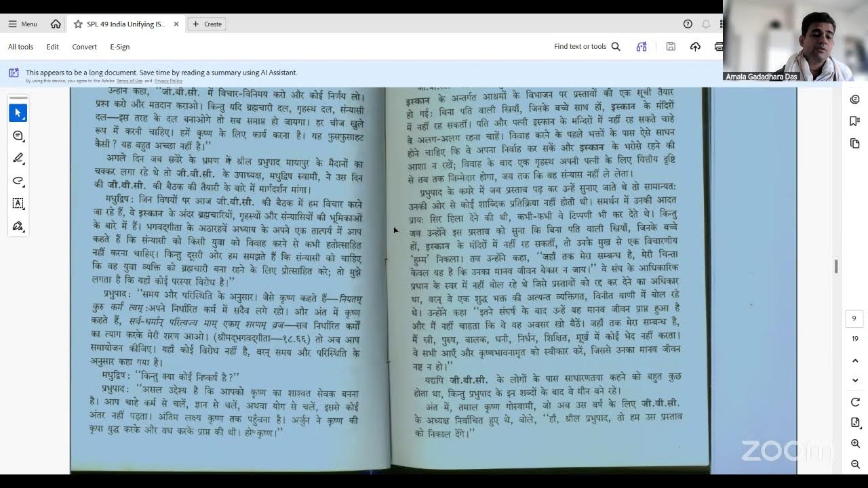
Task: Click the Amala Gadadhara Das video thumbnail
Action: 795,41
